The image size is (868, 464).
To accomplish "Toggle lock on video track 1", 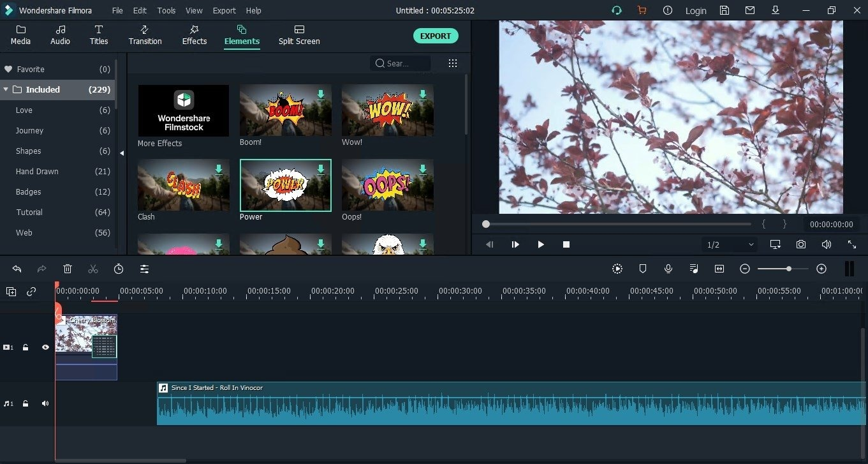I will (26, 347).
